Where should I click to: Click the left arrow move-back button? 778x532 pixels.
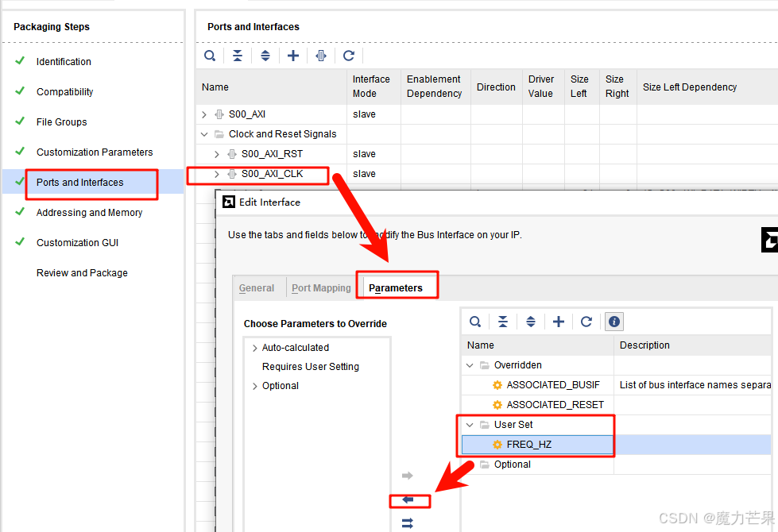[408, 499]
